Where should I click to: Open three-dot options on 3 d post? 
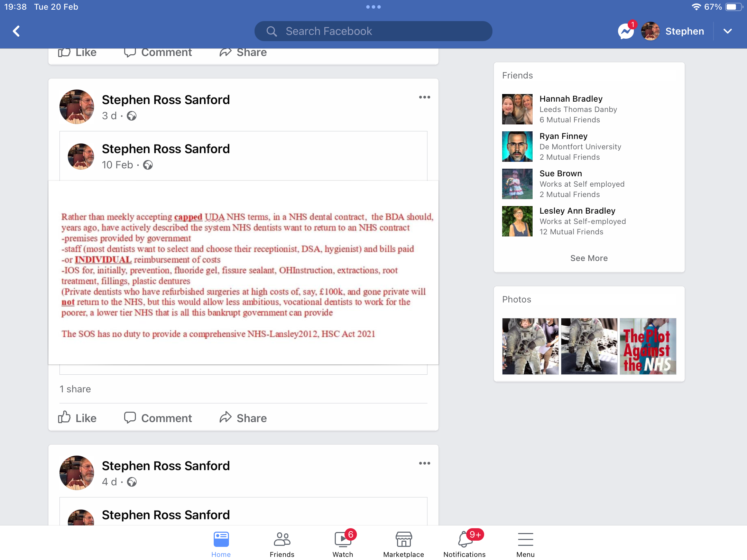click(x=425, y=97)
